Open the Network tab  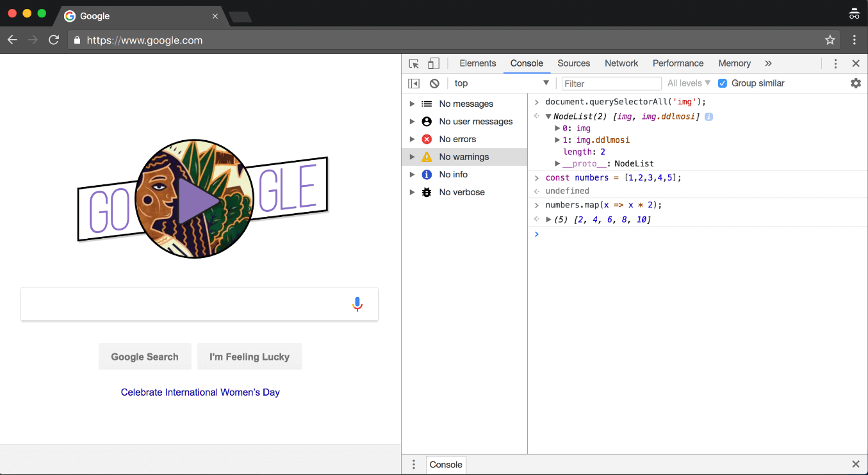coord(621,63)
